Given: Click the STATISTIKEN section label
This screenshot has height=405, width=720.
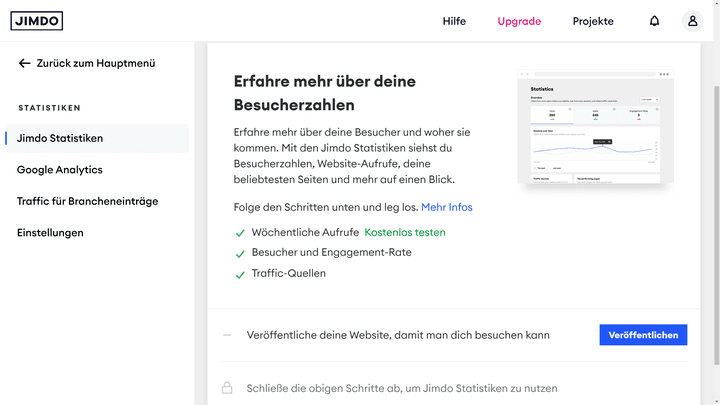Looking at the screenshot, I should click(x=50, y=108).
